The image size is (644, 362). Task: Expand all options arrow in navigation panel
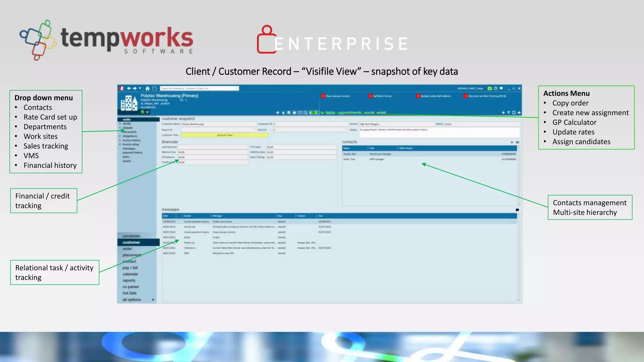coord(153,300)
